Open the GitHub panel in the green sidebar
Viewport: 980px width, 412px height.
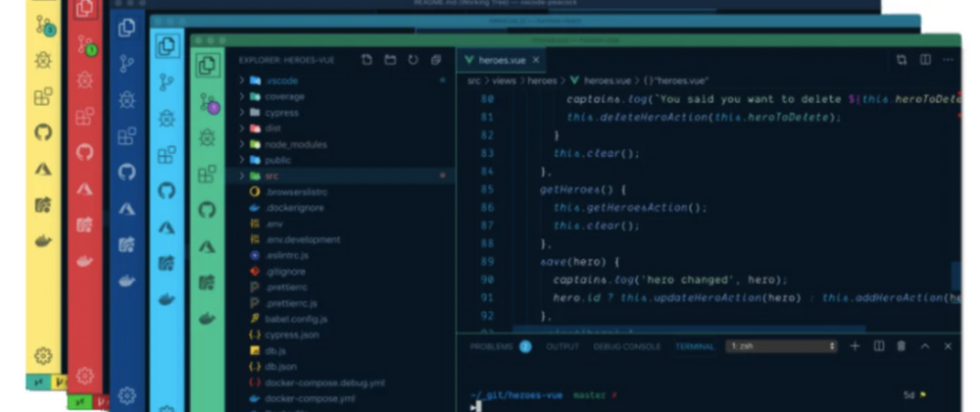point(207,210)
